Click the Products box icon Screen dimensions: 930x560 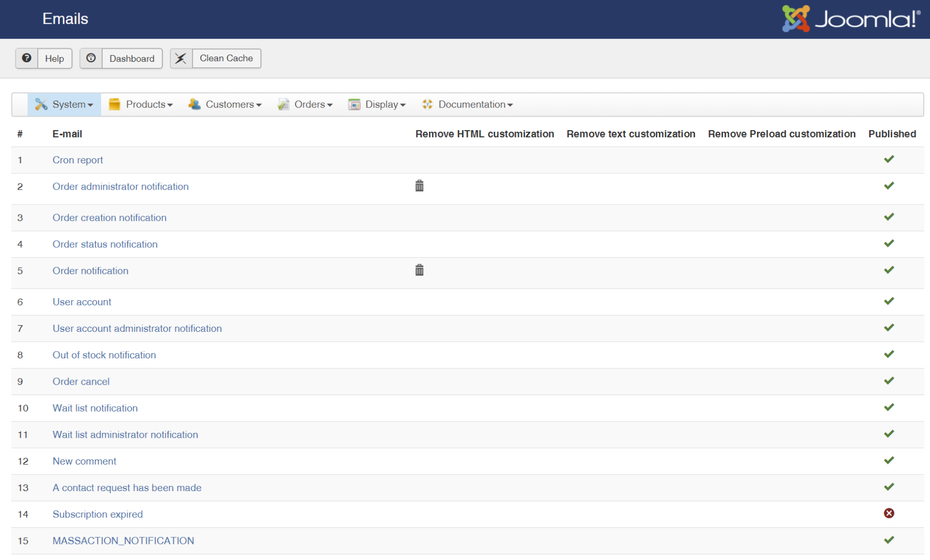[114, 104]
